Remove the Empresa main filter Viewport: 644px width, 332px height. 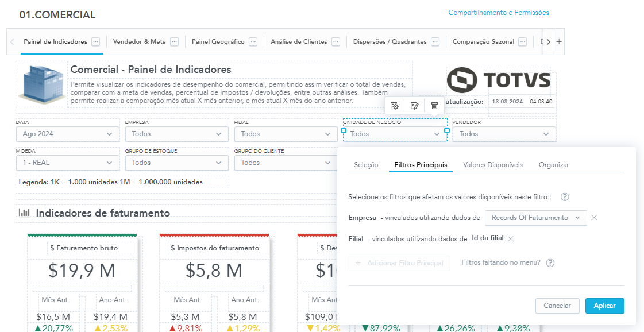click(595, 218)
